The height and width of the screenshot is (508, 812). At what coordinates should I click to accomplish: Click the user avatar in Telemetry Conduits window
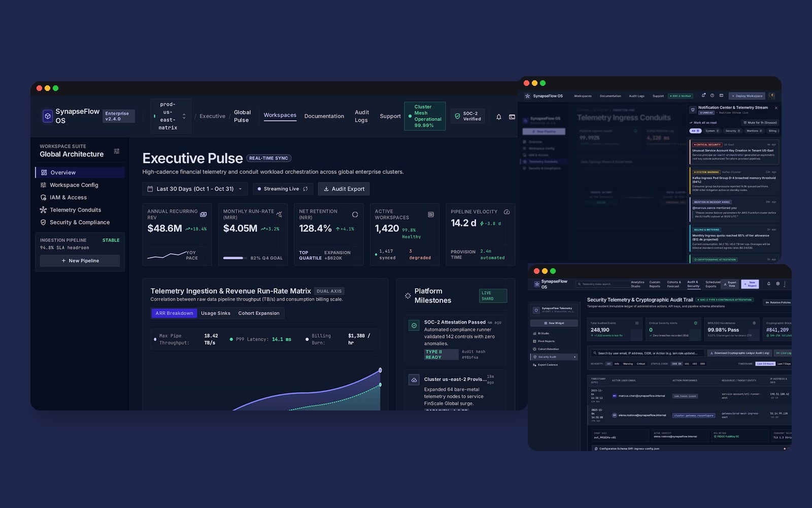tap(771, 96)
